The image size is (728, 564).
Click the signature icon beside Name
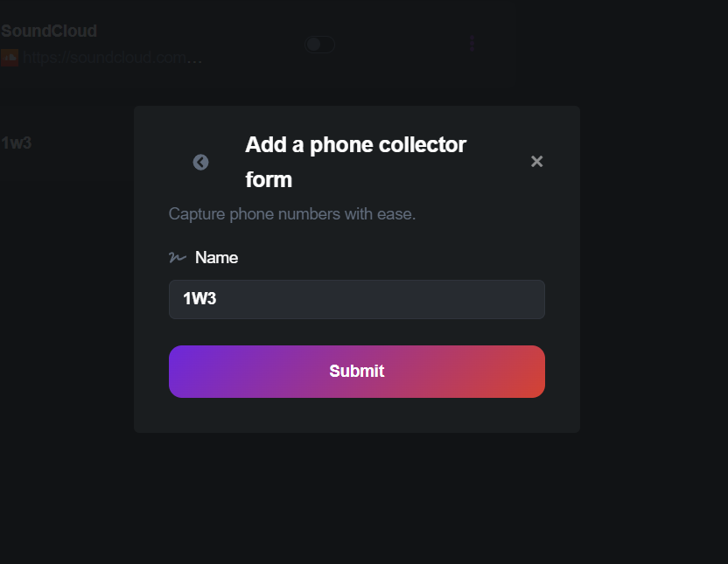point(177,257)
